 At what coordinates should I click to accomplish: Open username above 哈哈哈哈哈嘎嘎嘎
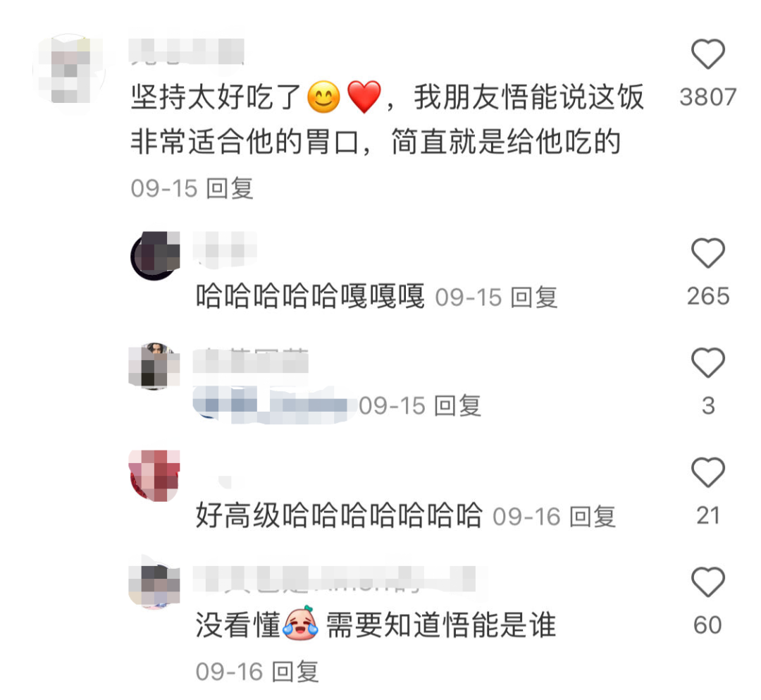[225, 250]
